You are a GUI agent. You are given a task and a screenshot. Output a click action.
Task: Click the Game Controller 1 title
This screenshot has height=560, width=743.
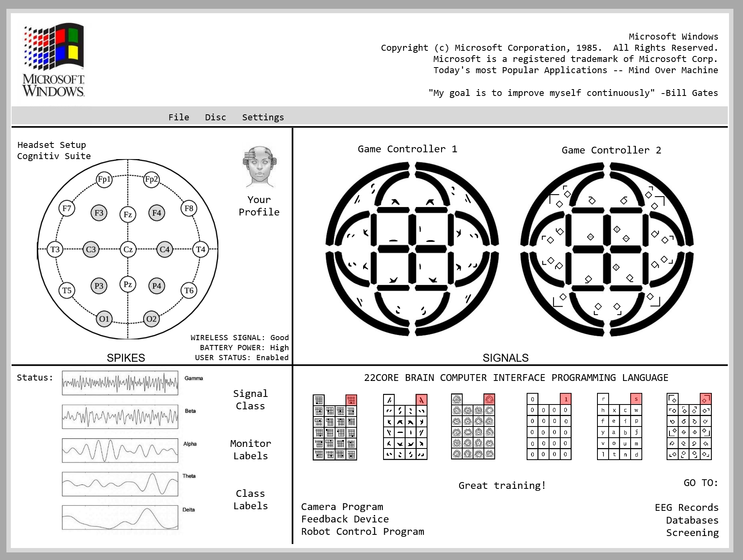[x=407, y=149]
